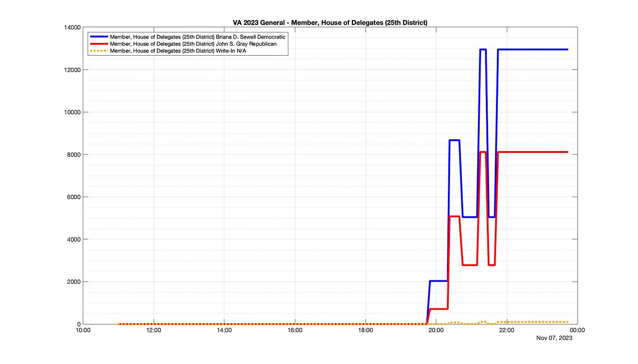Viewport: 638px width, 364px height.
Task: Click the dotted orange line sample in legend
Action: point(99,51)
